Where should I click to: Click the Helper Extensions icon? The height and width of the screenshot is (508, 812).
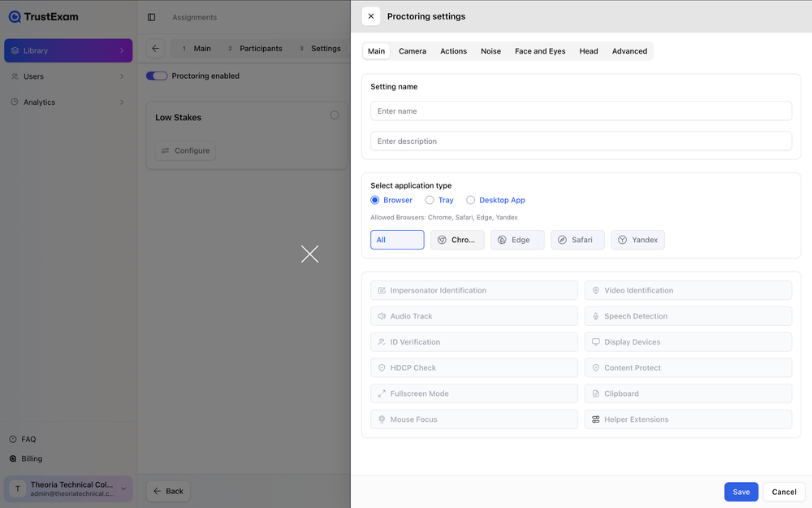[x=595, y=419]
